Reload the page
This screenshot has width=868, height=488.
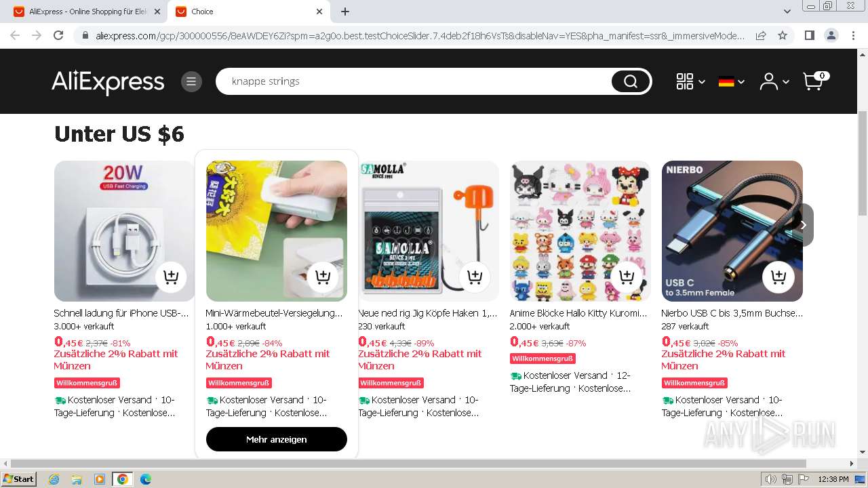[x=58, y=35]
